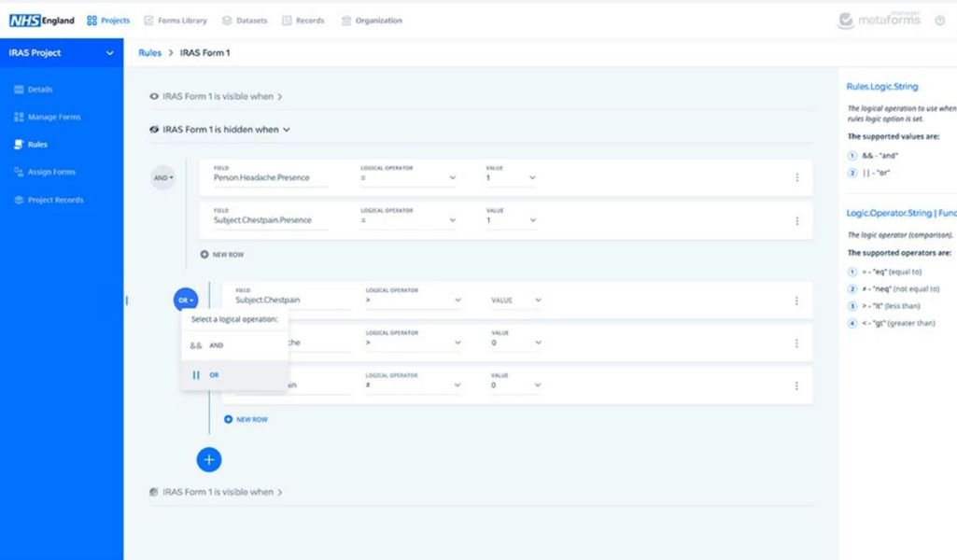
Task: Click the help icon beside metaforms
Action: pyautogui.click(x=940, y=21)
